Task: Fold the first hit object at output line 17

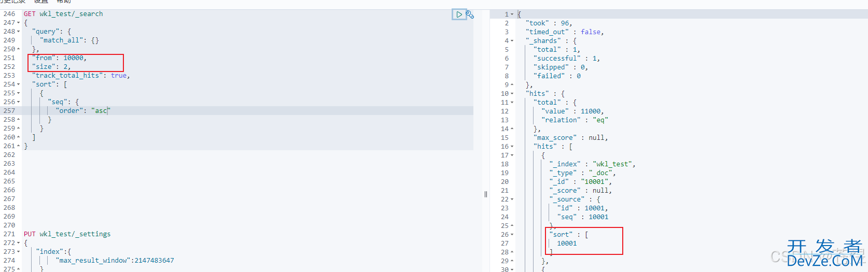Action: click(512, 155)
